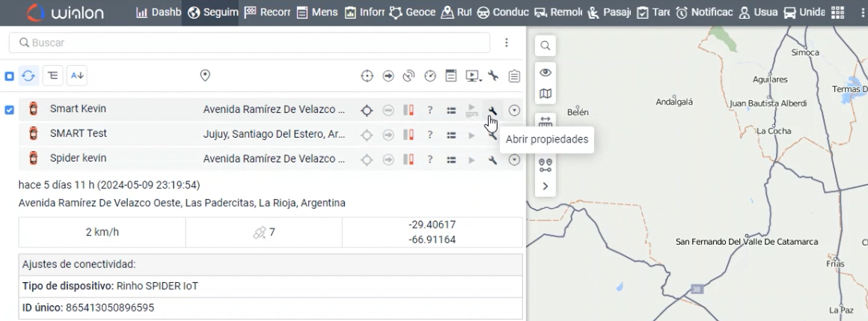Open the Informes tab
The width and height of the screenshot is (868, 321).
(364, 12)
